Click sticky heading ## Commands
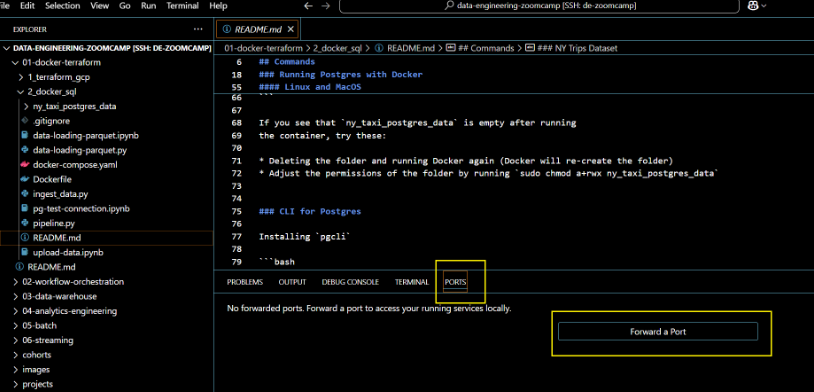814x392 pixels. pos(287,62)
